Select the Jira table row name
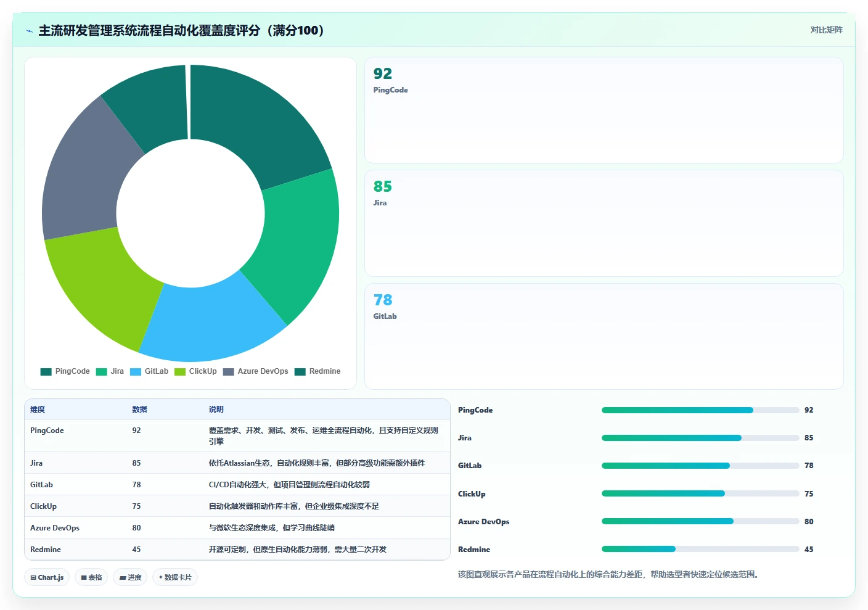This screenshot has height=610, width=868. click(x=36, y=463)
